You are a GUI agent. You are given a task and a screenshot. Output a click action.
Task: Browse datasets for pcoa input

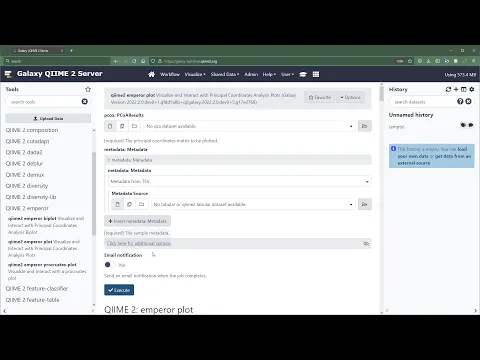click(x=364, y=126)
